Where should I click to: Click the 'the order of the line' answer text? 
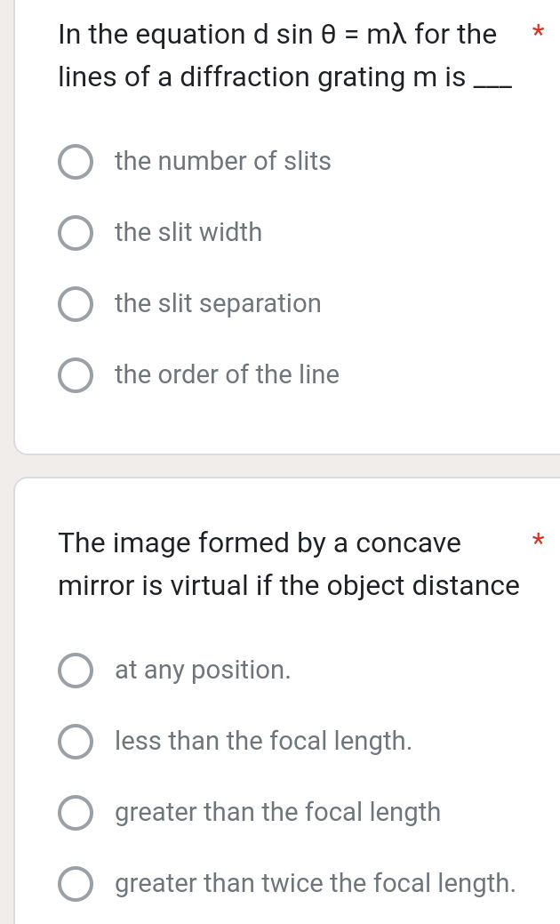click(227, 375)
